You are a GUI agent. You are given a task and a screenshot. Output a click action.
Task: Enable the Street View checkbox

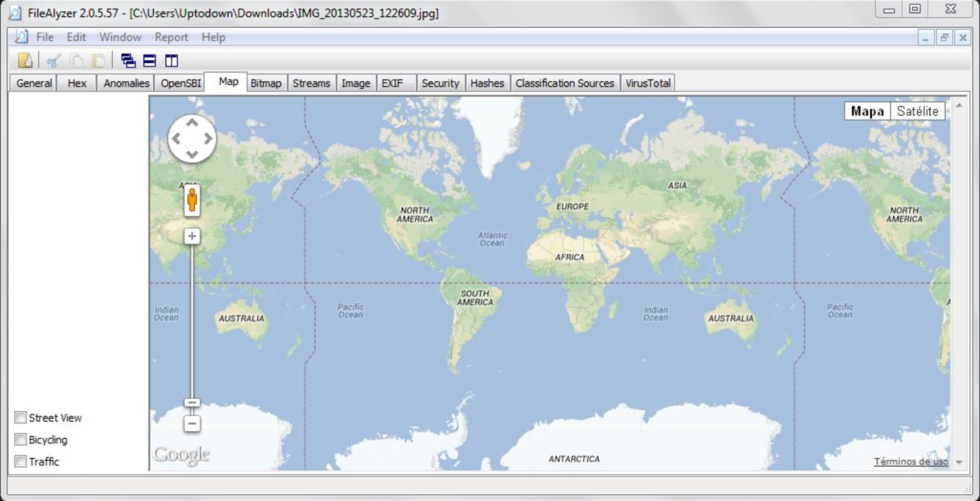pyautogui.click(x=21, y=418)
